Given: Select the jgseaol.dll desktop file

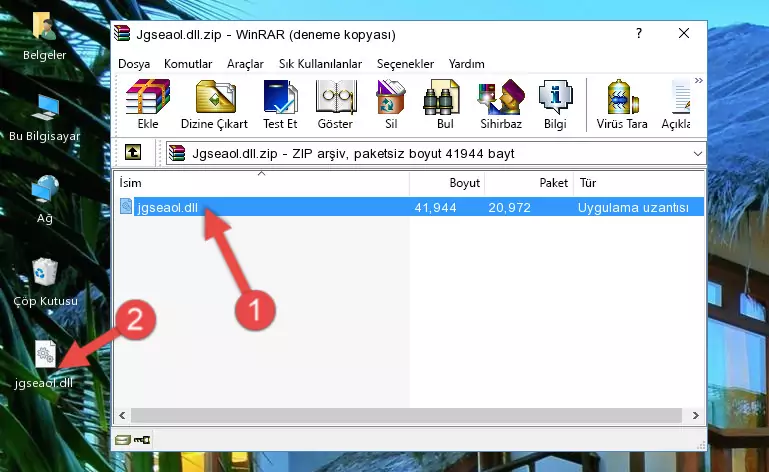Looking at the screenshot, I should 44,365.
